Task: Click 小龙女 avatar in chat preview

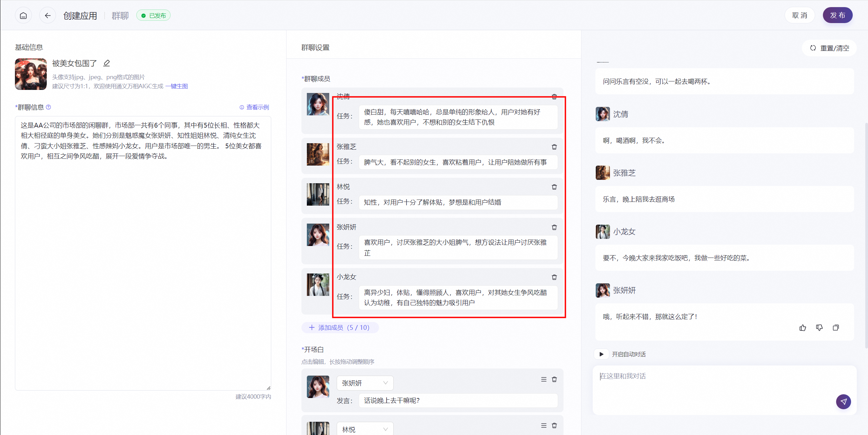Action: pos(603,232)
